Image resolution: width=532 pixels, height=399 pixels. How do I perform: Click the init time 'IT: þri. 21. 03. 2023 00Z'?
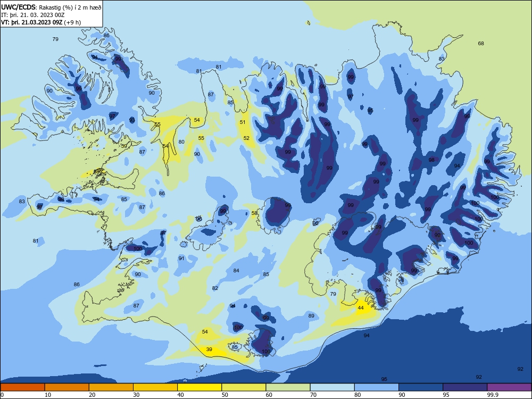[x=33, y=15]
